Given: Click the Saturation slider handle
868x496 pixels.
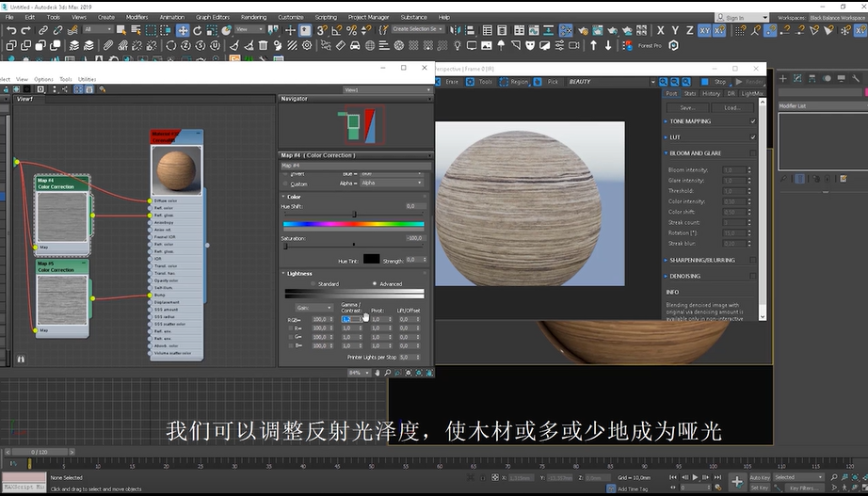Looking at the screenshot, I should point(285,247).
